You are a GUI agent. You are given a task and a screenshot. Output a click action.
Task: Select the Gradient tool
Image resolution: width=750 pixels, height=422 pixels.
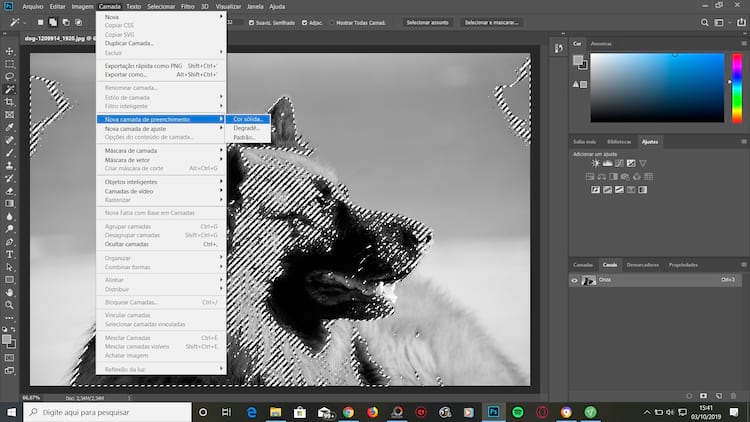coord(9,204)
